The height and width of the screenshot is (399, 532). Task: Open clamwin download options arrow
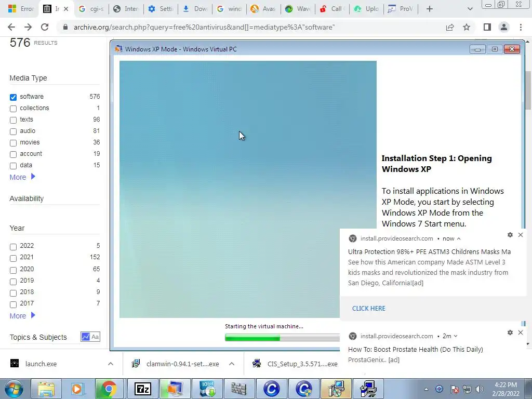point(232,364)
